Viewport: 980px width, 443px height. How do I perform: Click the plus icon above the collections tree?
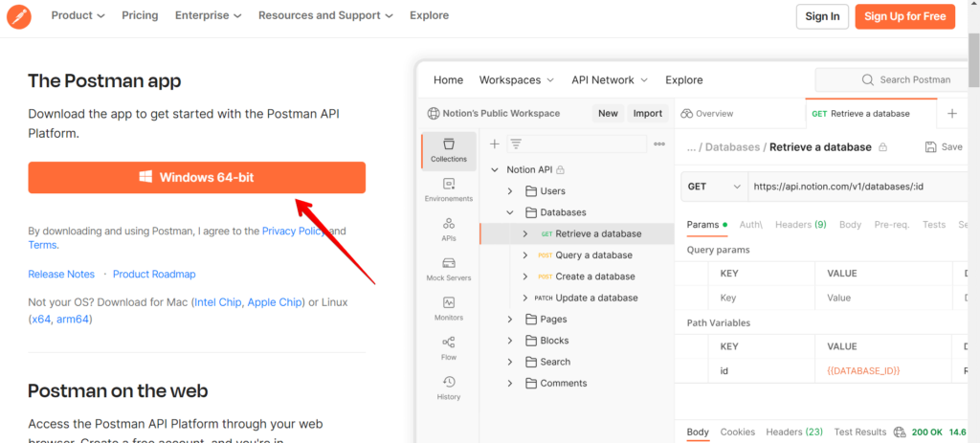494,144
